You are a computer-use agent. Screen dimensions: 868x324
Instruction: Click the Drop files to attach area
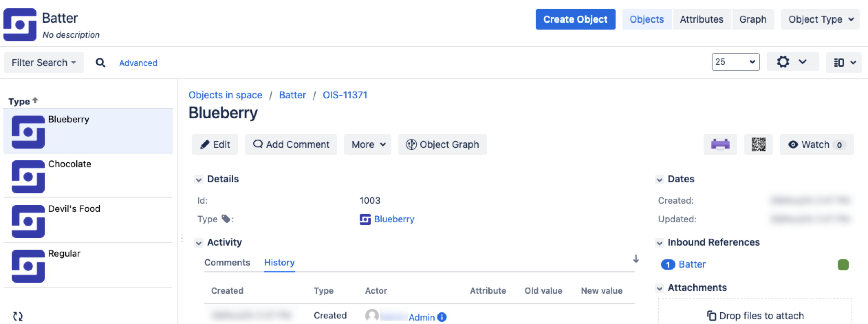tap(755, 312)
